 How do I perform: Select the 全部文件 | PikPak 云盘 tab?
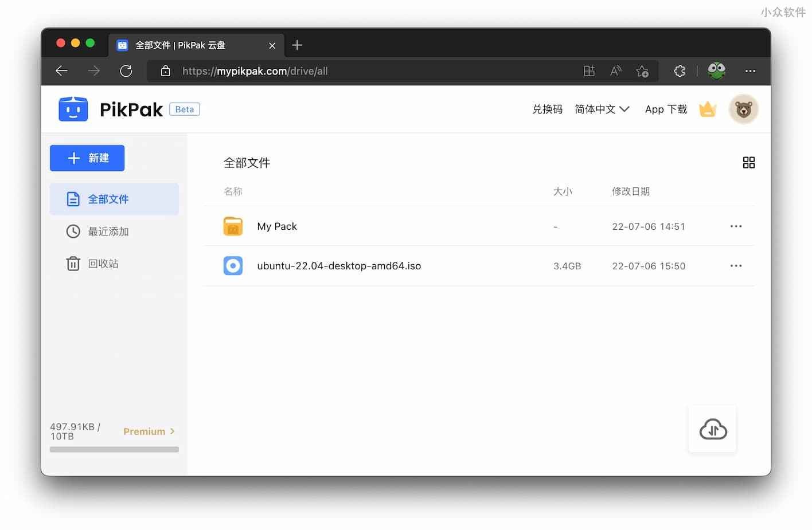pos(197,45)
